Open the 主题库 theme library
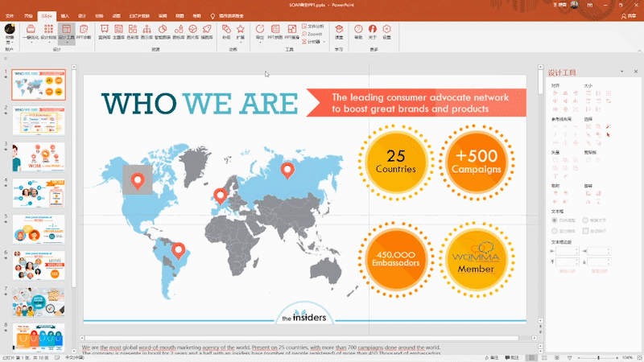Viewport: 644px width, 362px height. (x=118, y=31)
